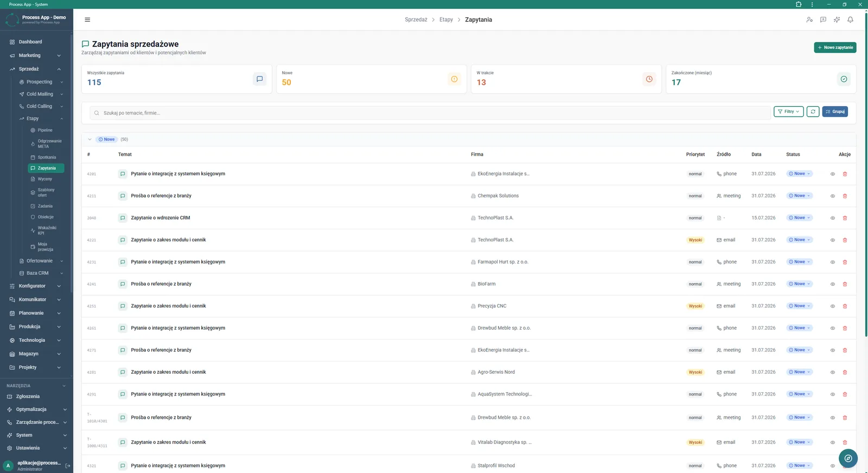Open the status dropdown for Chempak Solutions row
The width and height of the screenshot is (868, 473).
pyautogui.click(x=800, y=196)
